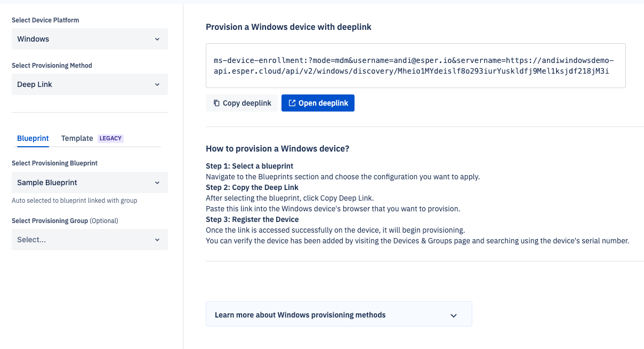This screenshot has height=349, width=644.
Task: Click the Copy deeplink button
Action: (241, 102)
